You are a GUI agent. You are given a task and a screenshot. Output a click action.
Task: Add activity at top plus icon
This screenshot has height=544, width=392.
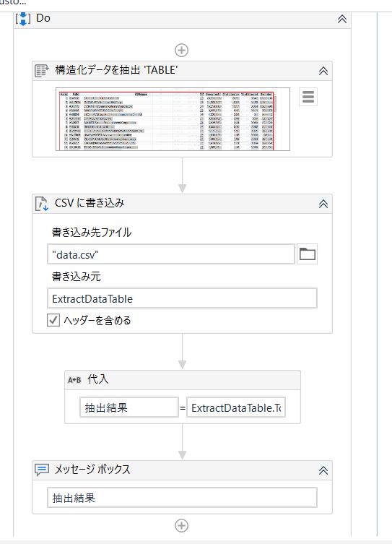click(182, 51)
